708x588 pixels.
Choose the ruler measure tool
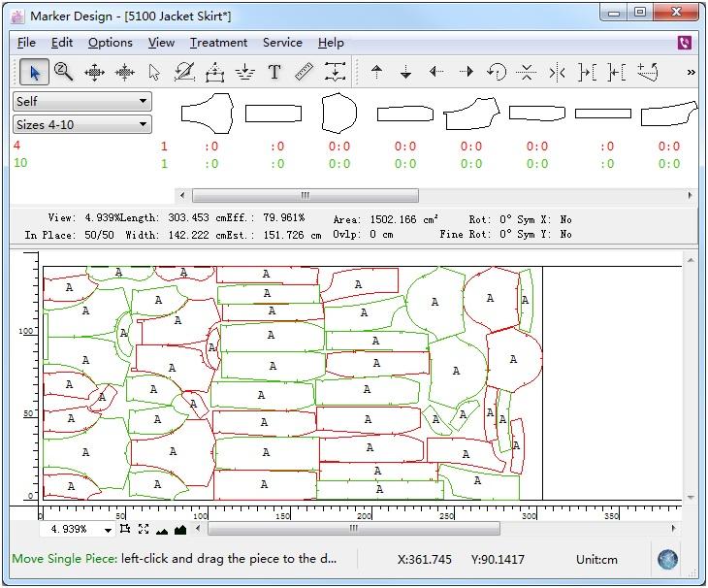(x=304, y=72)
